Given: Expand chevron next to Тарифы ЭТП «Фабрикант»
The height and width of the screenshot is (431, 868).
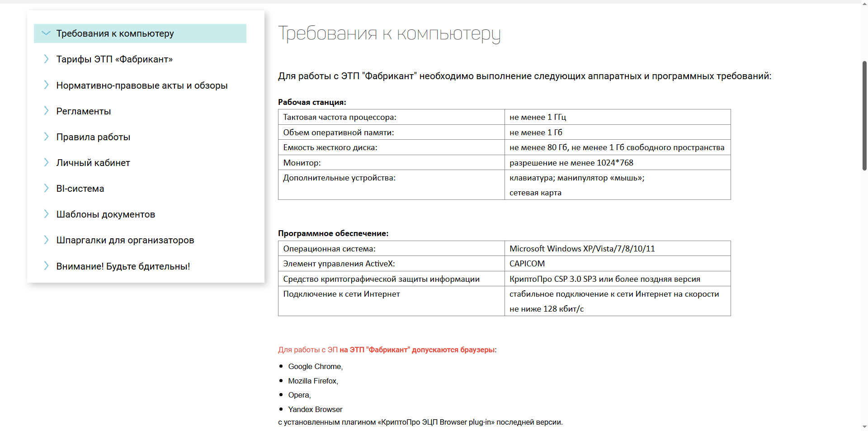Looking at the screenshot, I should point(46,59).
